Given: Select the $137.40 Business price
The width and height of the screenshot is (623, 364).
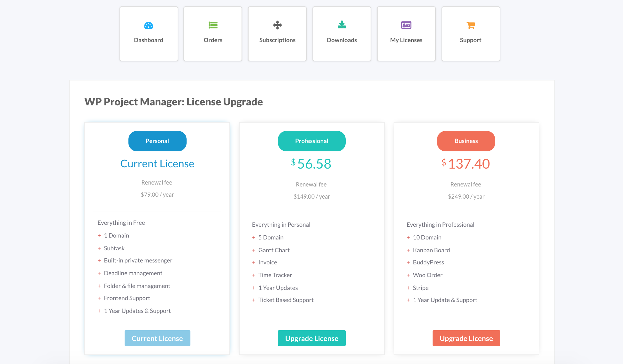Looking at the screenshot, I should click(x=466, y=164).
